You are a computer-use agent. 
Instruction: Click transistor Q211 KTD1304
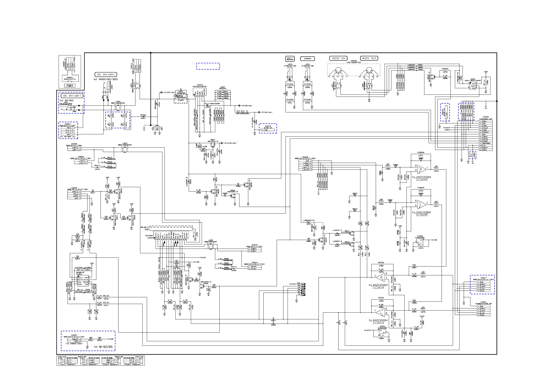point(352,233)
